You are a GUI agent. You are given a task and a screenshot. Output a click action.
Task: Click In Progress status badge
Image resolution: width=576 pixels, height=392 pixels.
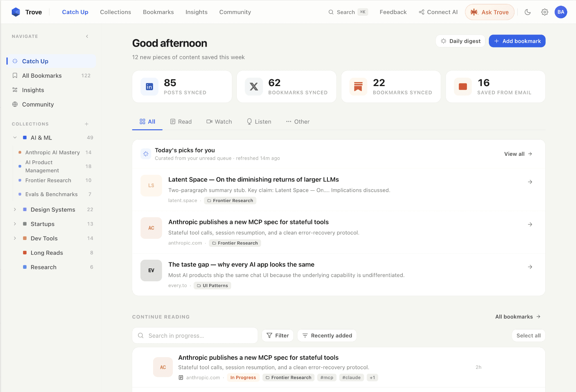(243, 378)
